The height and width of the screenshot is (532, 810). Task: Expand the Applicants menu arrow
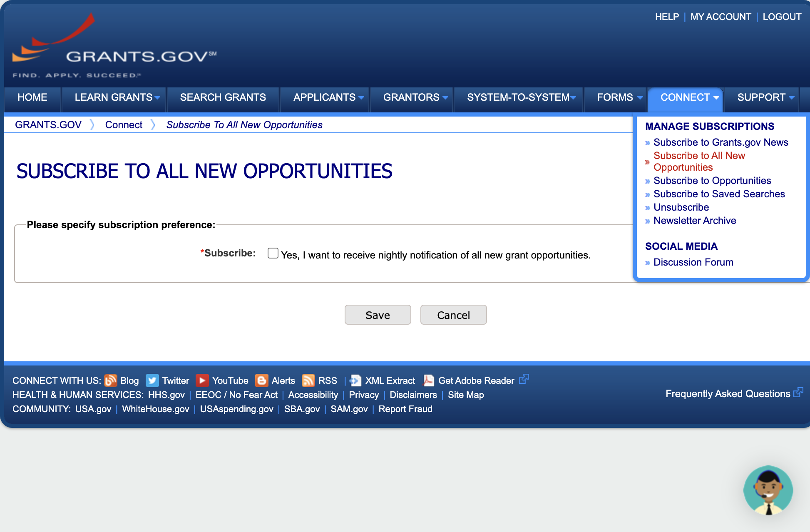coord(361,98)
